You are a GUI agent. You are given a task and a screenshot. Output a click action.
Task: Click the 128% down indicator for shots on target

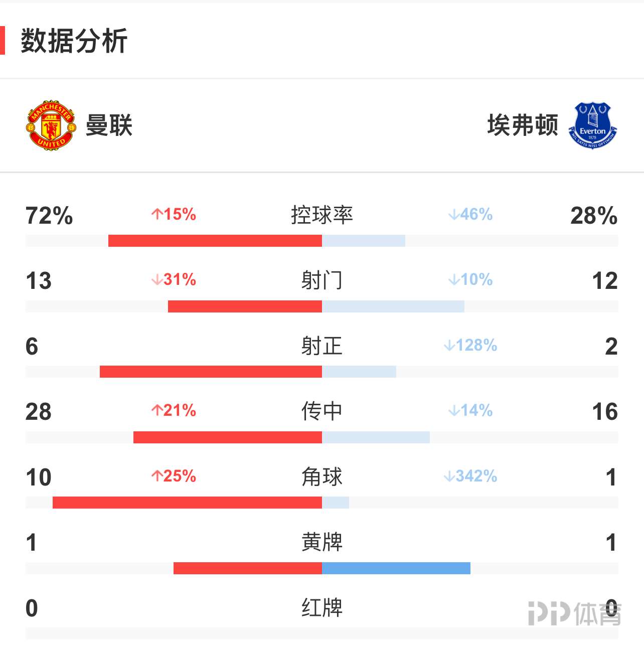pos(470,346)
